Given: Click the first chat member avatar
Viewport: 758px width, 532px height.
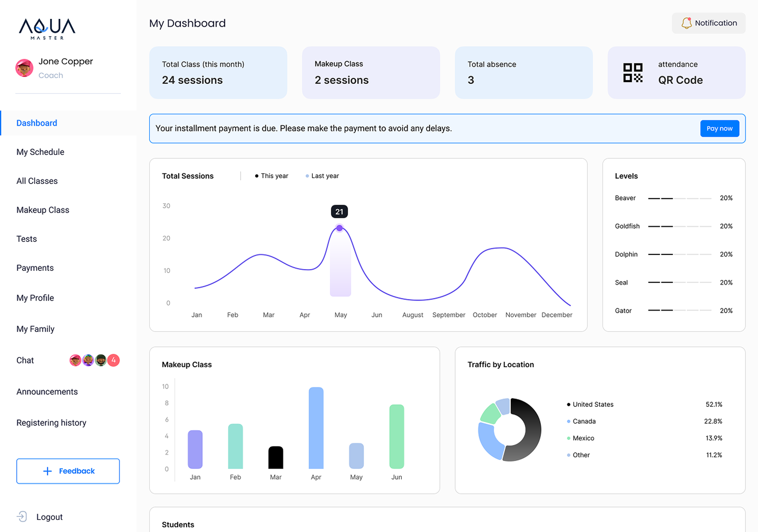Looking at the screenshot, I should pyautogui.click(x=75, y=360).
